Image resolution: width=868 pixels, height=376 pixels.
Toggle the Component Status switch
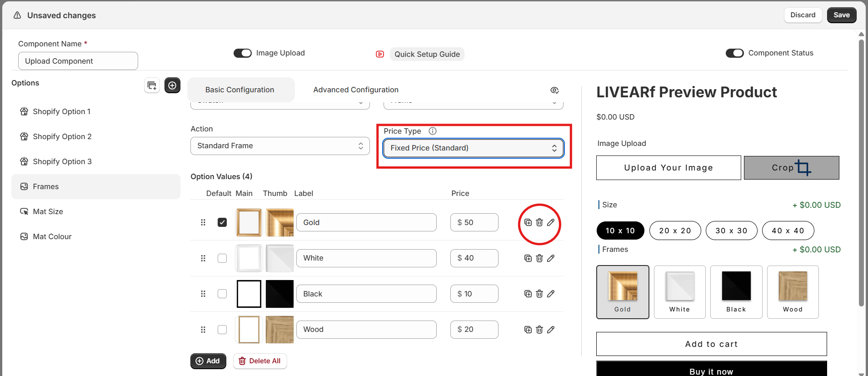[x=735, y=53]
